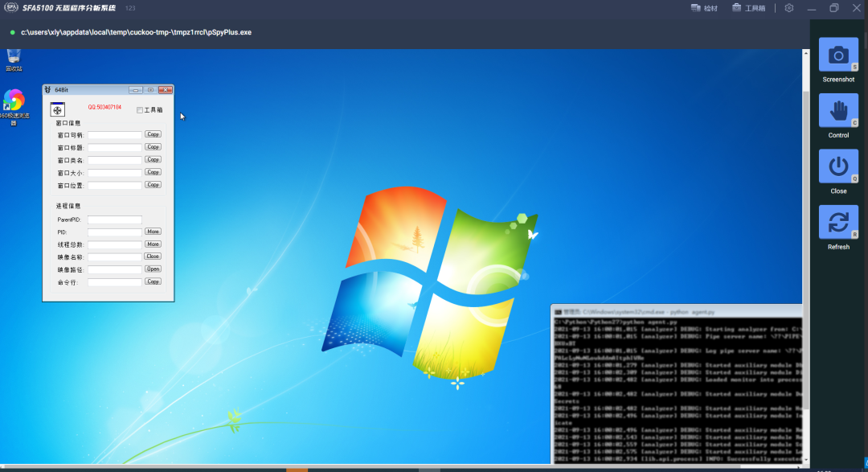Click More next to 线程总数
Screen dimensions: 868x472
coord(154,244)
